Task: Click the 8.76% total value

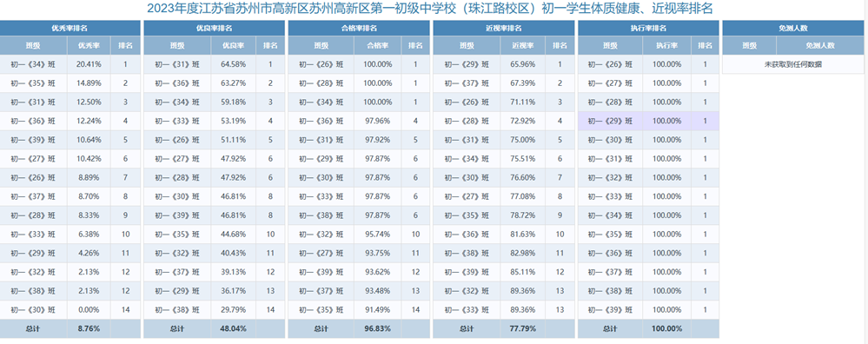Action: pos(89,328)
